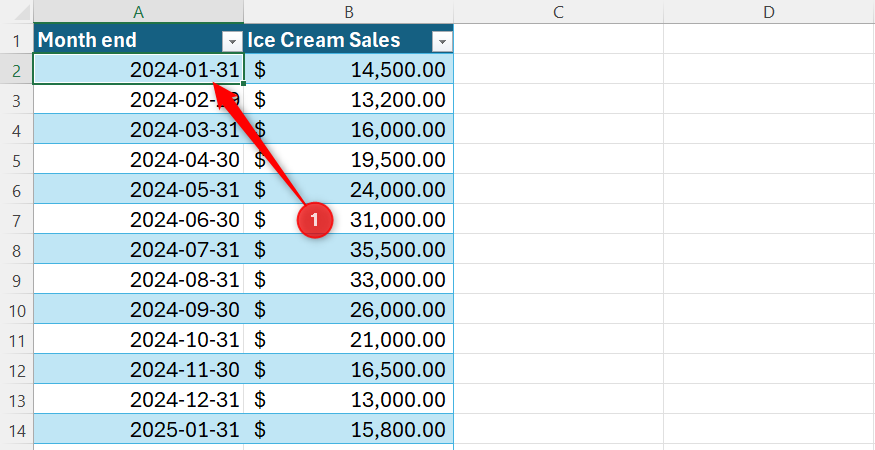Screen dimensions: 875x450
Task: Select row 2 header
Action: (x=17, y=70)
